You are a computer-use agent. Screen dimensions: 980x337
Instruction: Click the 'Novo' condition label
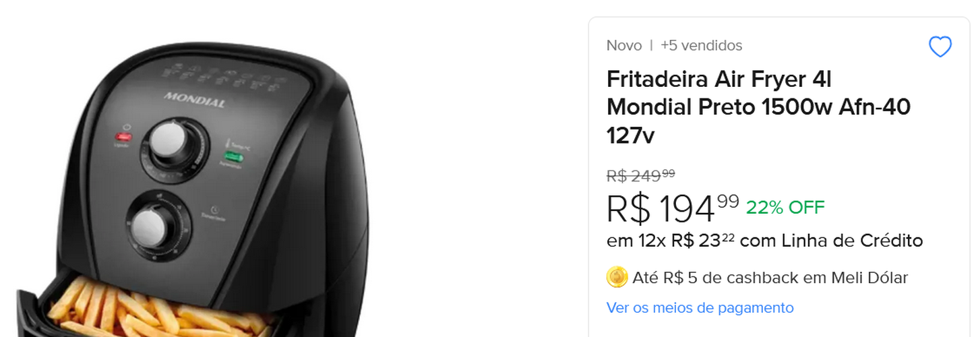tap(624, 45)
